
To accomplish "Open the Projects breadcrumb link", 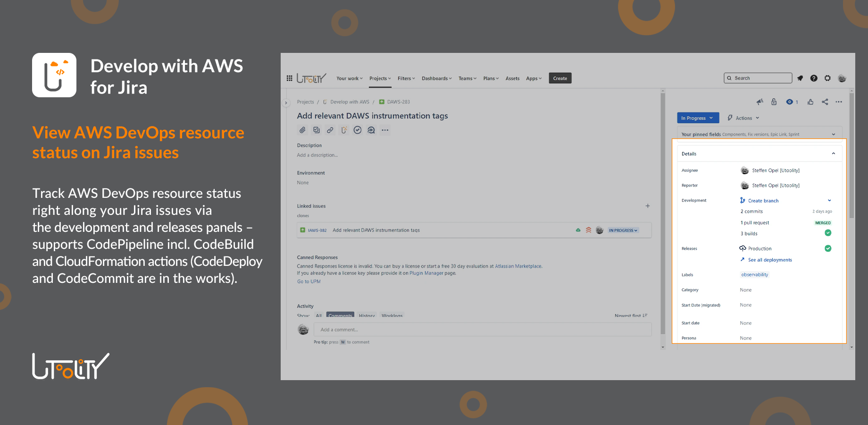I will click(x=305, y=102).
